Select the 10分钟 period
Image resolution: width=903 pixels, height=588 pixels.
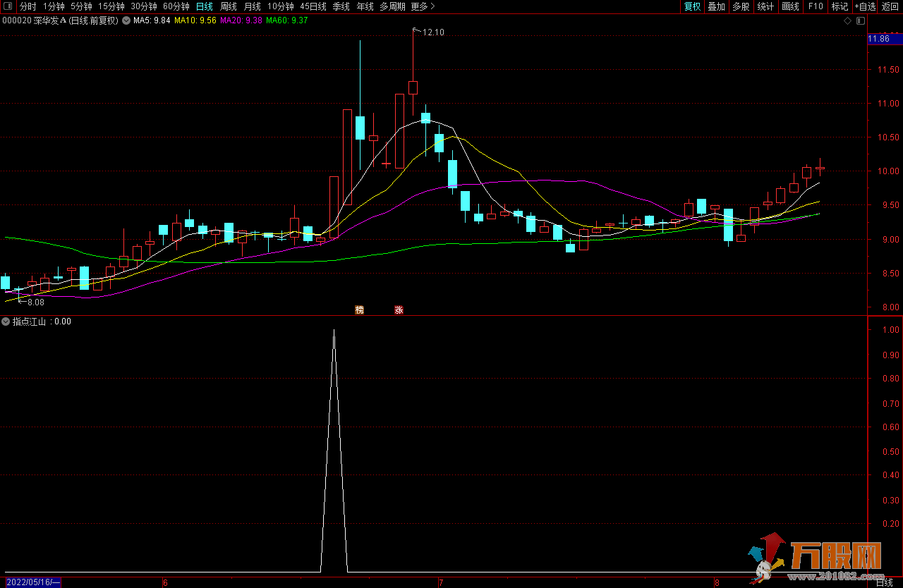pos(281,6)
